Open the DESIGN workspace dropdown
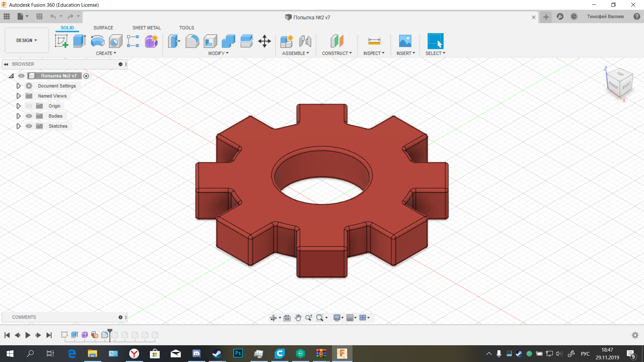This screenshot has width=644, height=362. coord(26,40)
